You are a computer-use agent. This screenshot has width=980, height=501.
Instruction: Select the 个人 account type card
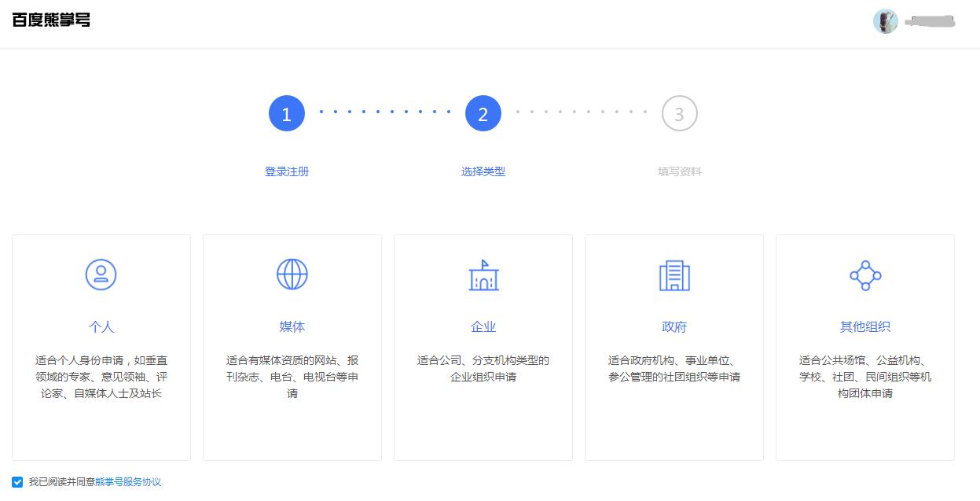tap(101, 346)
